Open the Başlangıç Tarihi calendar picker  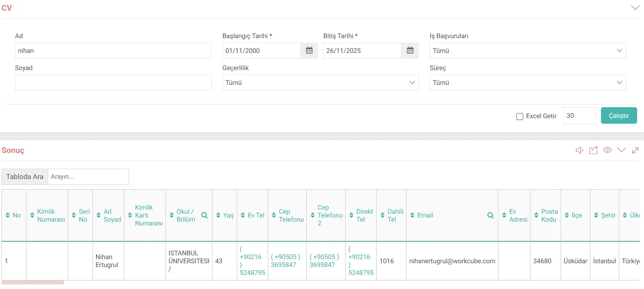(x=309, y=51)
